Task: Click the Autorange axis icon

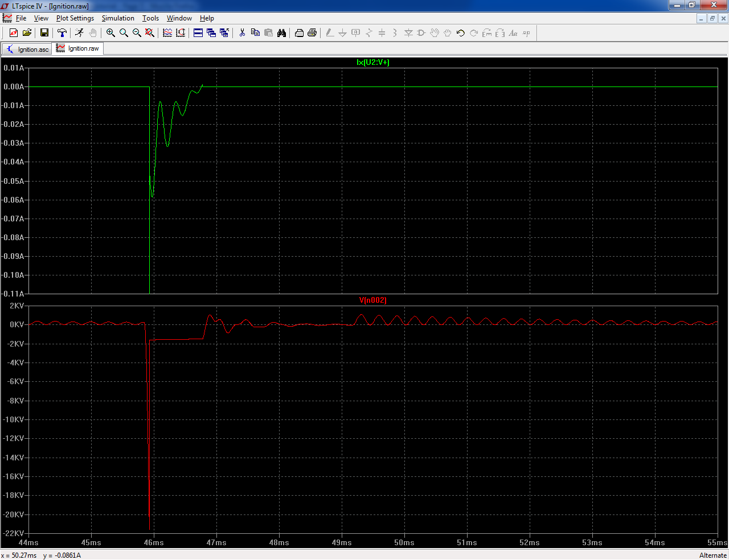Action: coord(181,33)
